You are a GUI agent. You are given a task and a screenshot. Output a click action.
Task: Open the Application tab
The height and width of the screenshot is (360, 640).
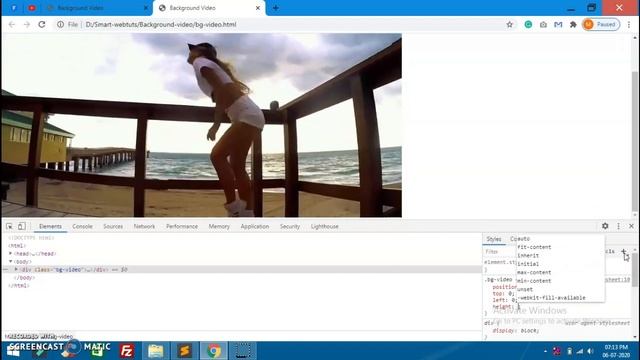coord(255,226)
